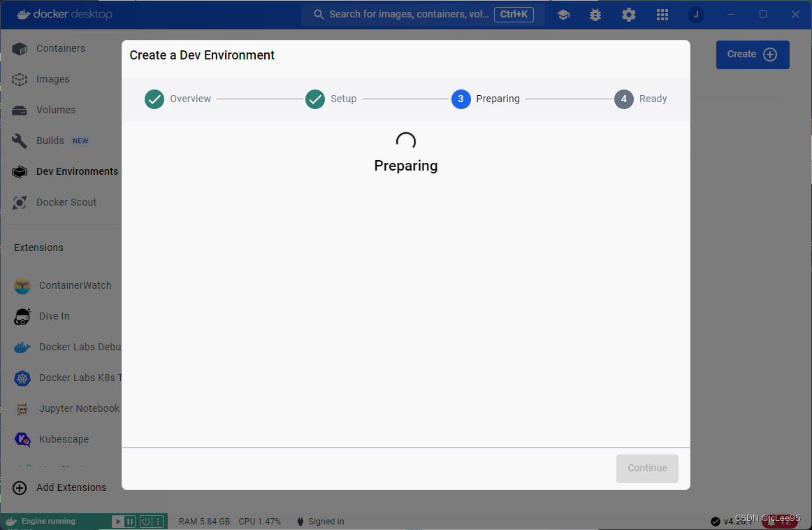
Task: Resume the Docker engine with play button
Action: pos(118,521)
